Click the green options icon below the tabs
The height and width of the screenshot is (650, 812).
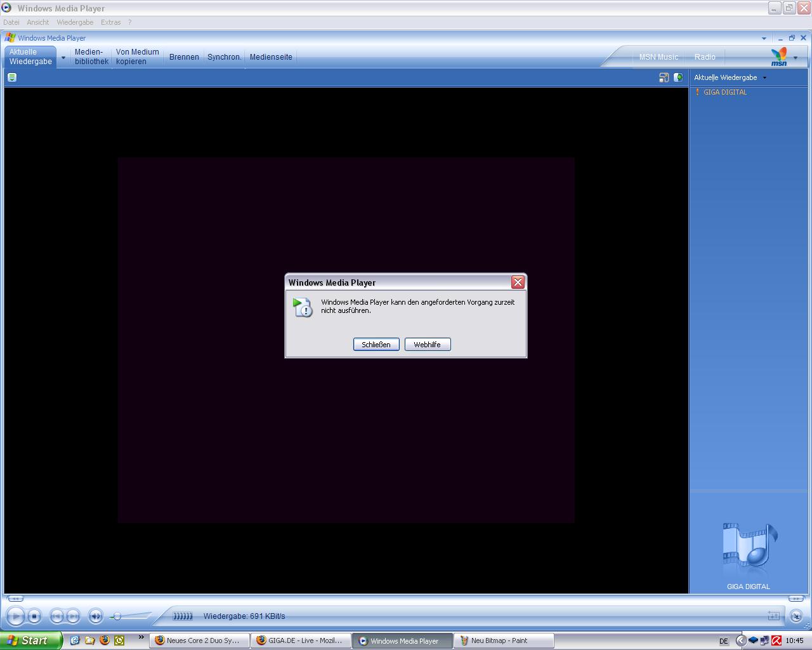(12, 77)
